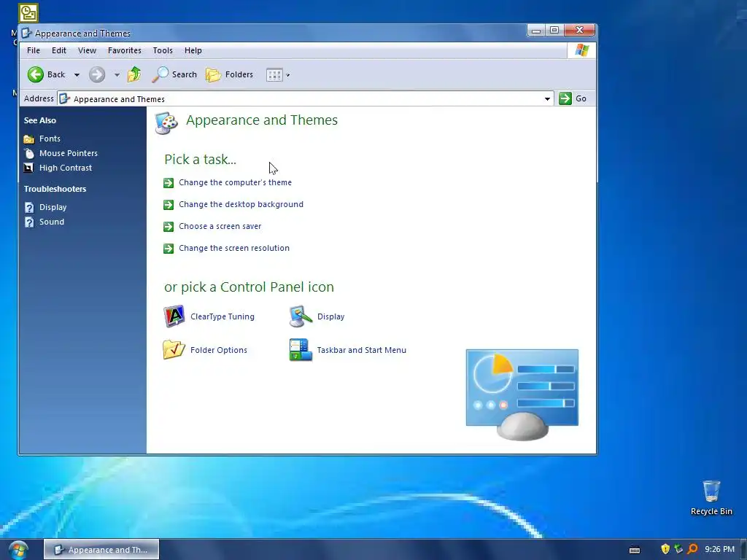Click the Forward arrow icon

click(97, 74)
